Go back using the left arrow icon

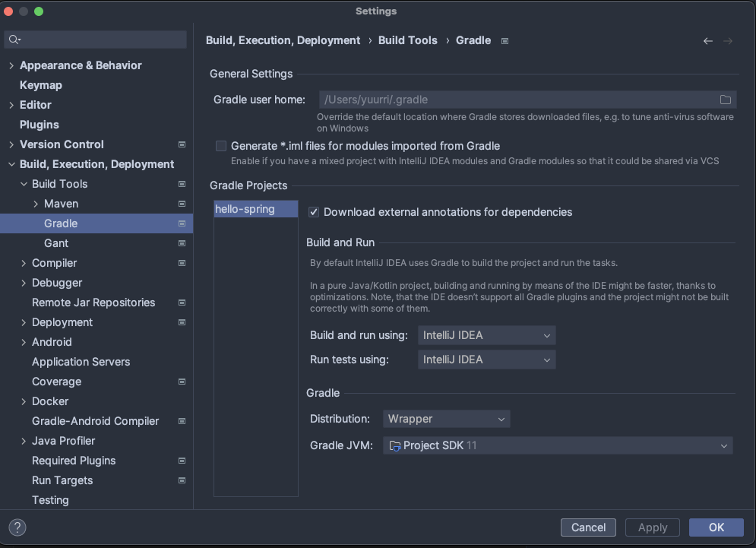(x=708, y=41)
